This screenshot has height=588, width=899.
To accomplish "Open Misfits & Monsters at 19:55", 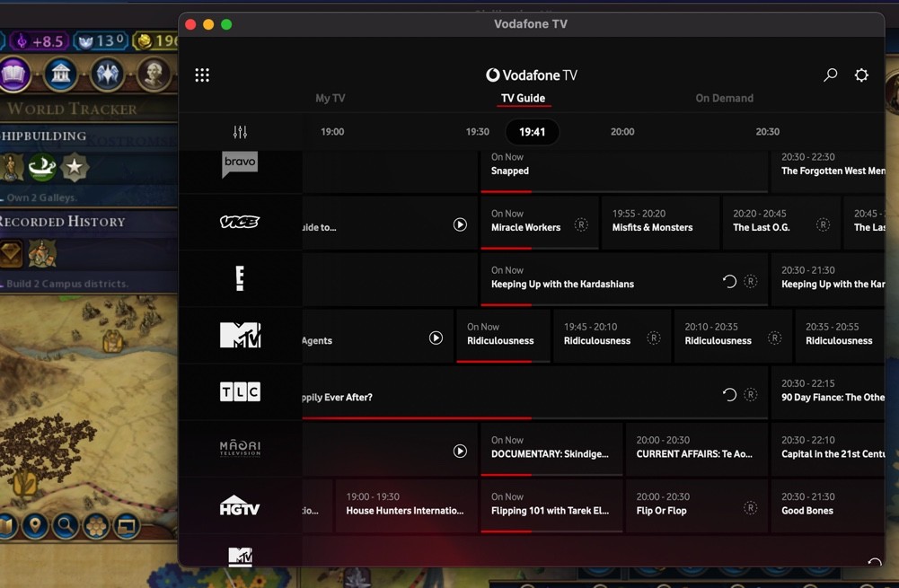I will (662, 222).
